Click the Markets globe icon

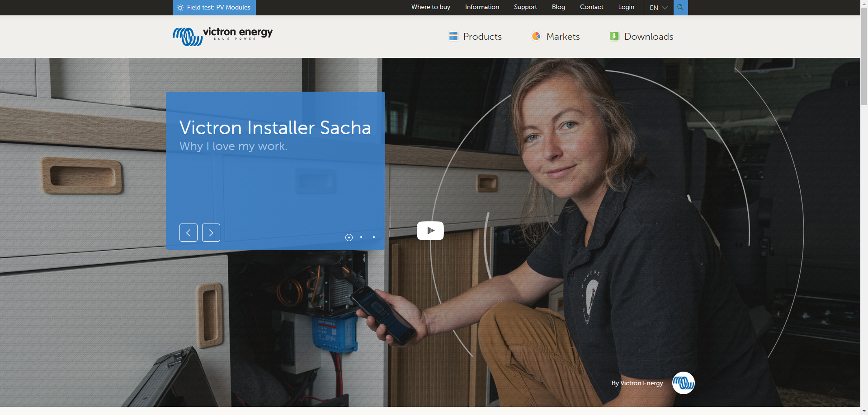pos(536,36)
